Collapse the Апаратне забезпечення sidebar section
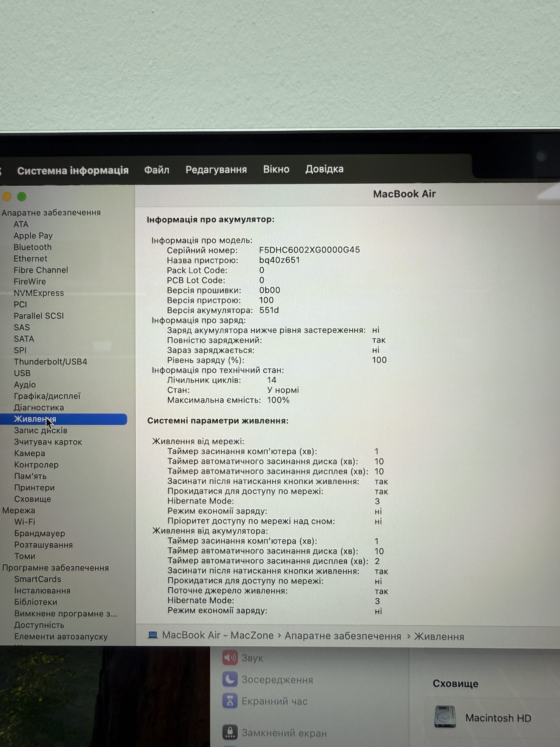This screenshot has height=747, width=560. click(51, 213)
